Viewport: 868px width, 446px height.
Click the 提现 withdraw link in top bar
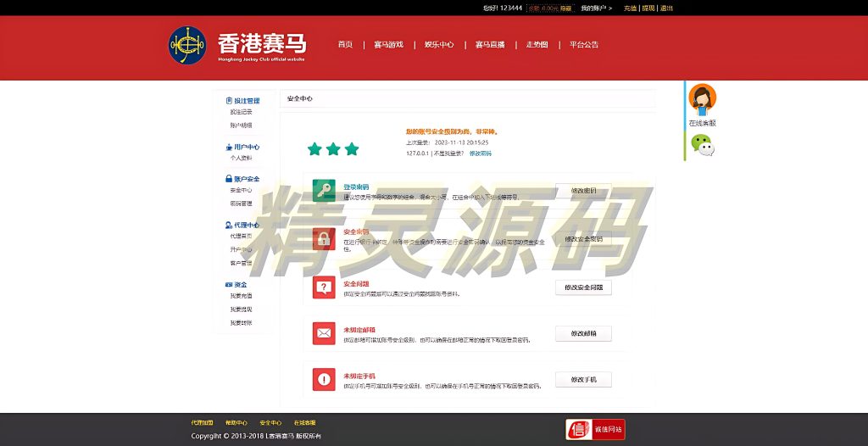click(648, 8)
